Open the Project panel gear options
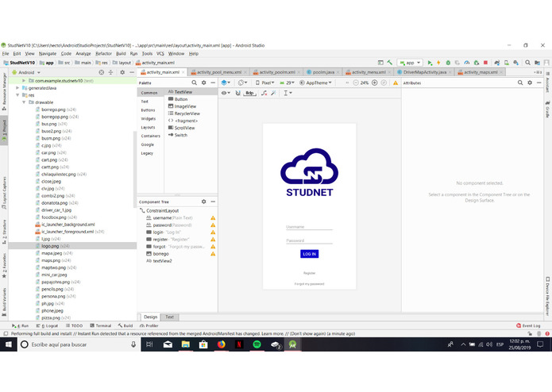 click(x=122, y=72)
